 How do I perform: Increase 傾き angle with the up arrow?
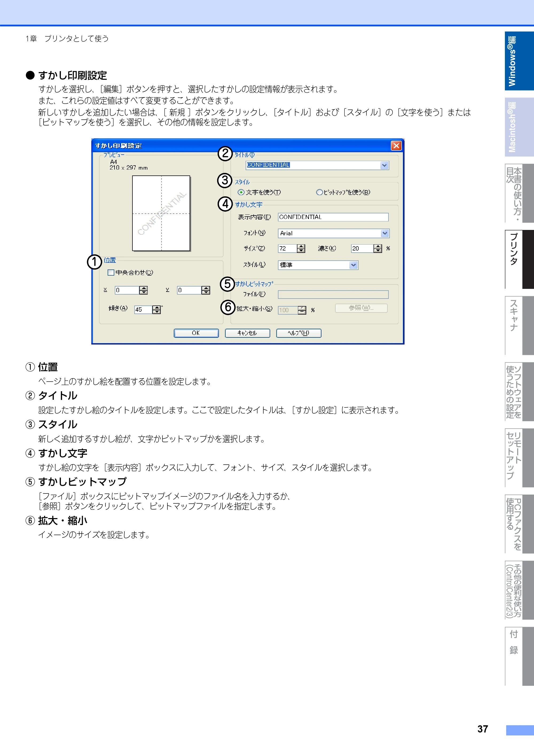coord(157,308)
